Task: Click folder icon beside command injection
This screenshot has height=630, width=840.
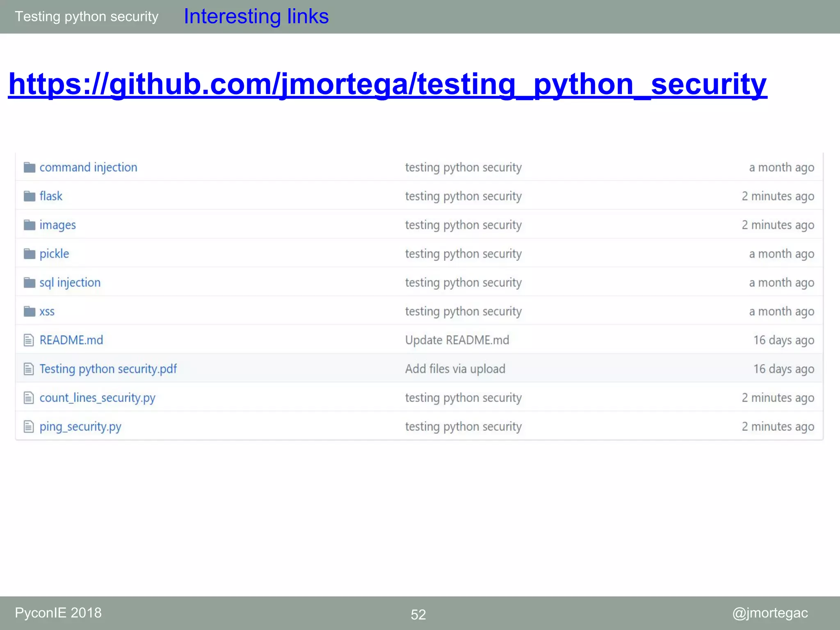Action: [x=30, y=167]
